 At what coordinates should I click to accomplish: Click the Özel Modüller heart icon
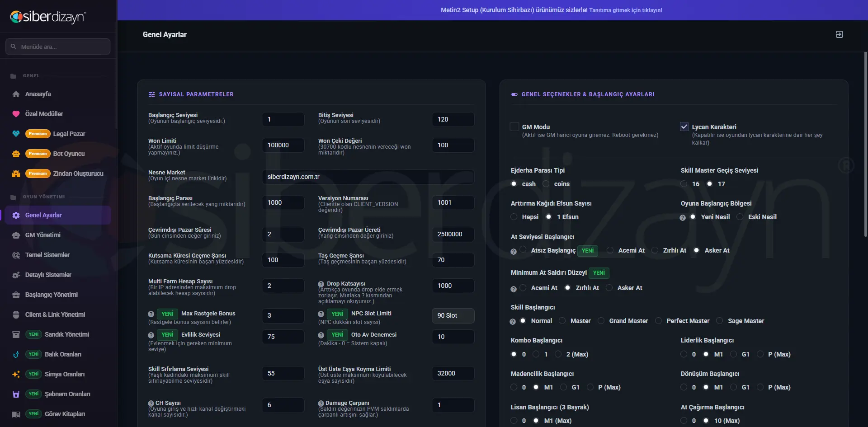[x=16, y=114]
